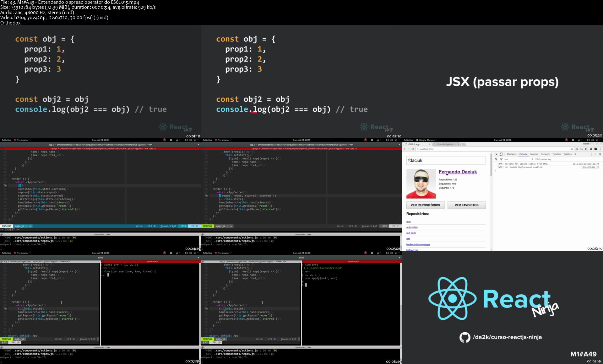
Task: Open the DevTools three-dot customize menu
Action: pyautogui.click(x=595, y=154)
